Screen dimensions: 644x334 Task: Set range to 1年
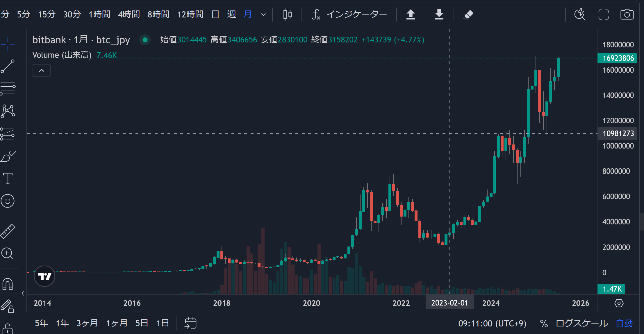coord(62,323)
